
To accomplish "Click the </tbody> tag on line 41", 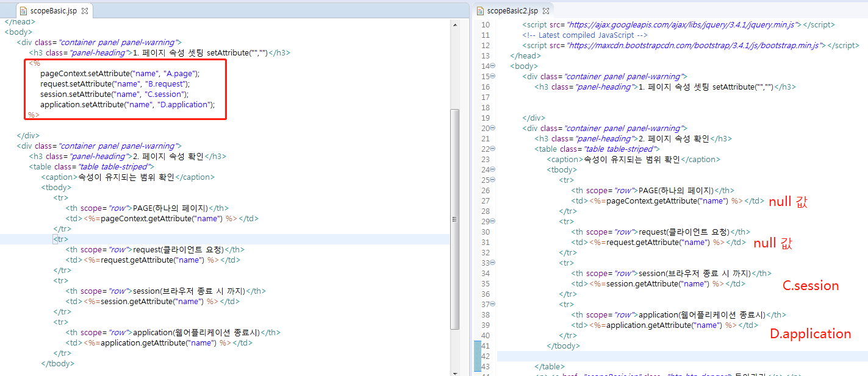I will pos(563,346).
